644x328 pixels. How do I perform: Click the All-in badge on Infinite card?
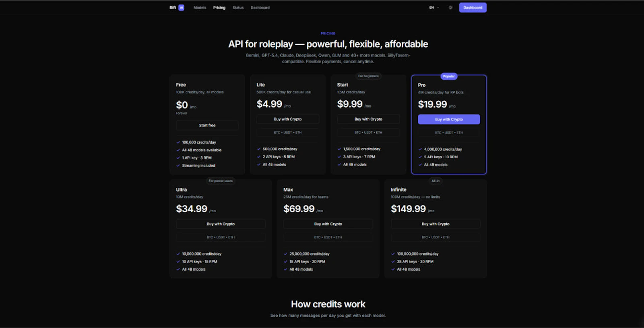[436, 181]
